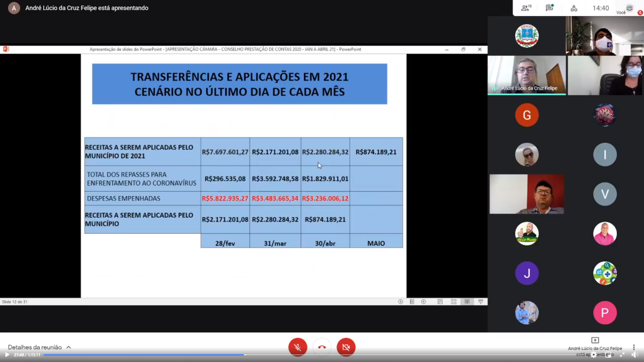
Task: Click the 30/abr column label
Action: coord(325,243)
